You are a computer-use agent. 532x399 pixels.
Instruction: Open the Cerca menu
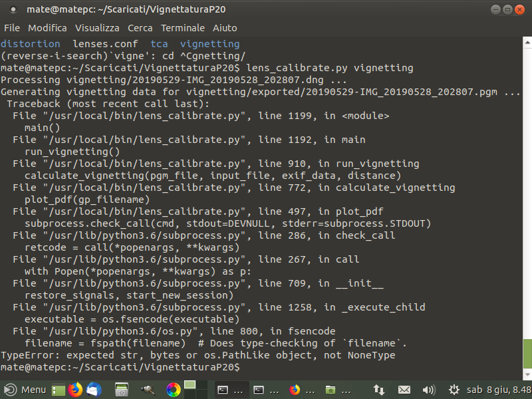tap(140, 28)
